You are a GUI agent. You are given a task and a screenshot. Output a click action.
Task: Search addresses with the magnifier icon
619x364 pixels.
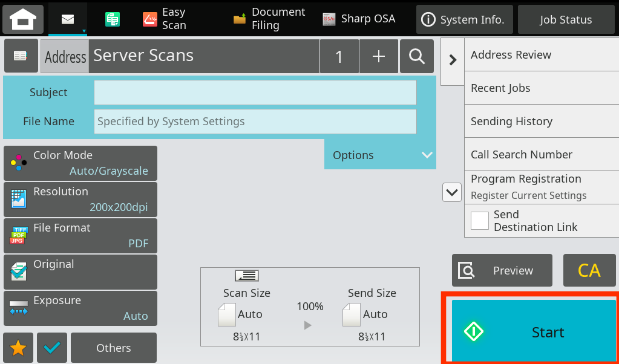click(x=416, y=56)
